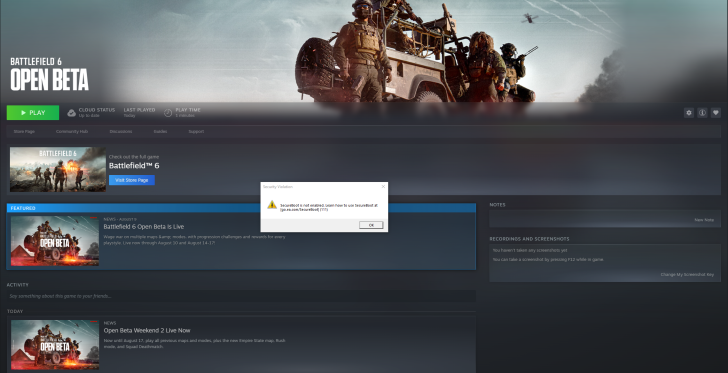Viewport: 728px width, 373px height.
Task: Close the Security Violation dialog
Action: point(383,186)
